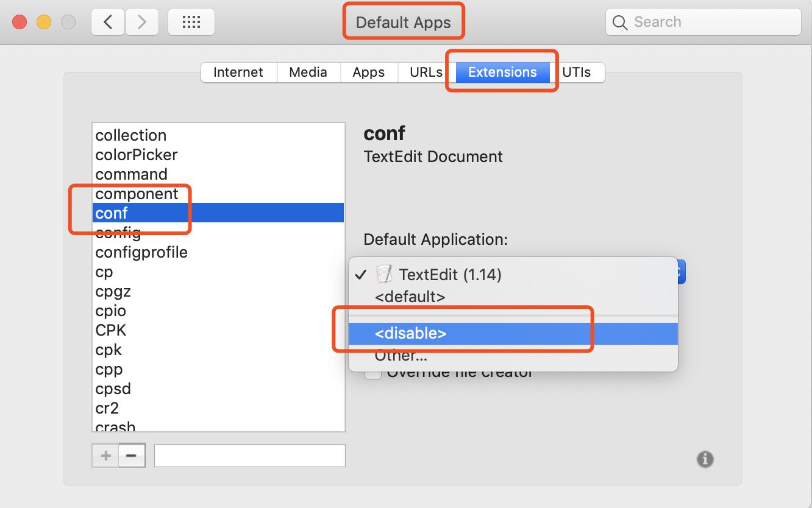Switch to the URLs tab
The height and width of the screenshot is (508, 812).
[426, 72]
